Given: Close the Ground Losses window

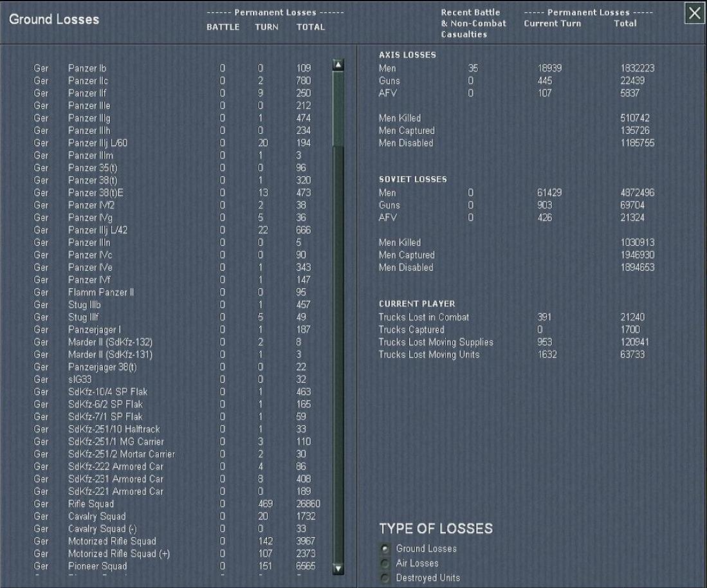Looking at the screenshot, I should tap(694, 14).
